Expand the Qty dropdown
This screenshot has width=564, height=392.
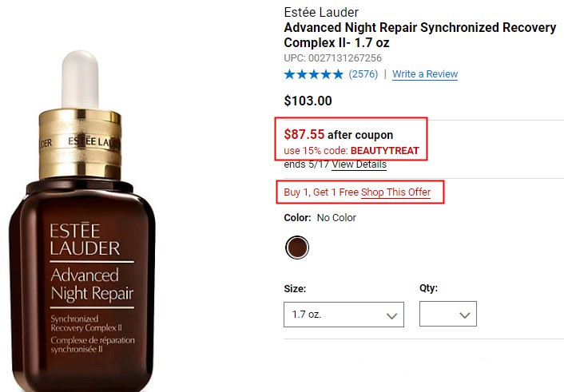click(448, 314)
